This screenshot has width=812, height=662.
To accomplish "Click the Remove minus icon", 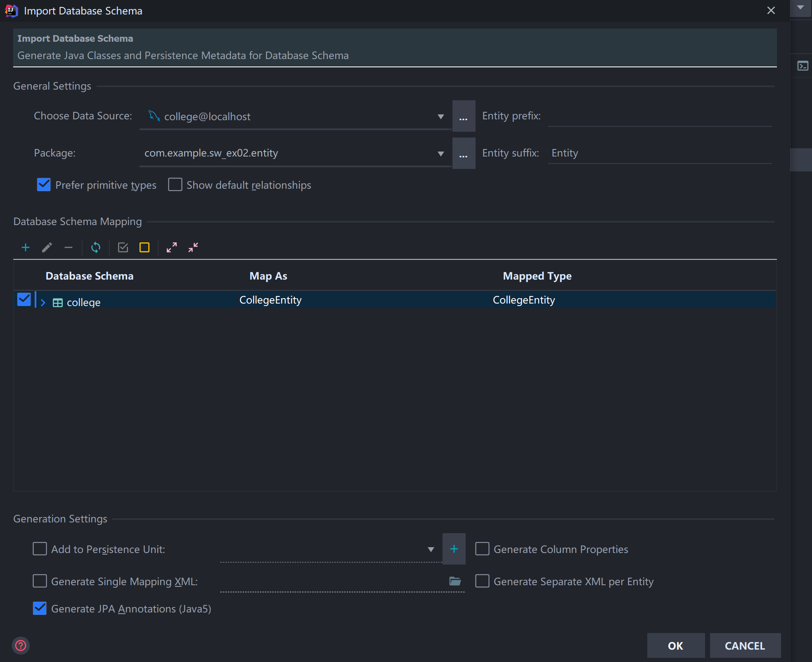I will [69, 247].
